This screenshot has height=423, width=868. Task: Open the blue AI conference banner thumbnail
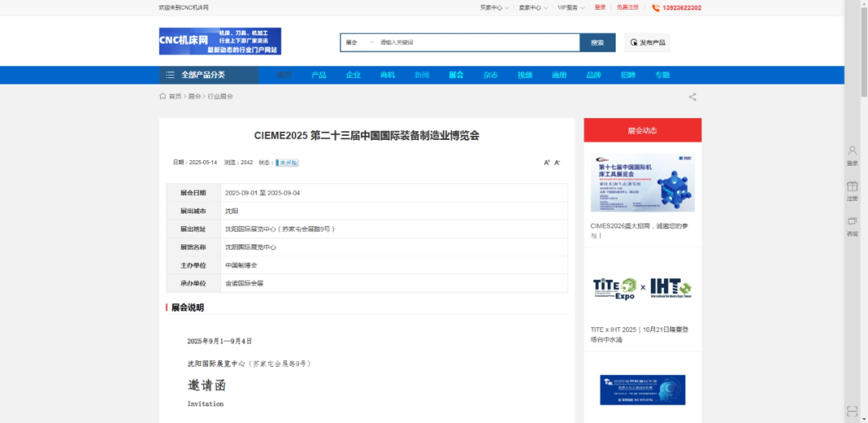click(642, 390)
